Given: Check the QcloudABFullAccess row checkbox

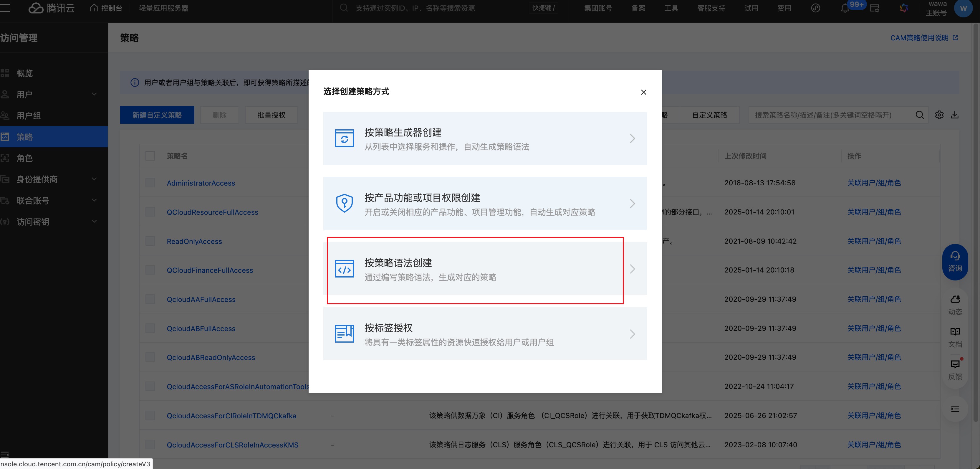Looking at the screenshot, I should 150,328.
